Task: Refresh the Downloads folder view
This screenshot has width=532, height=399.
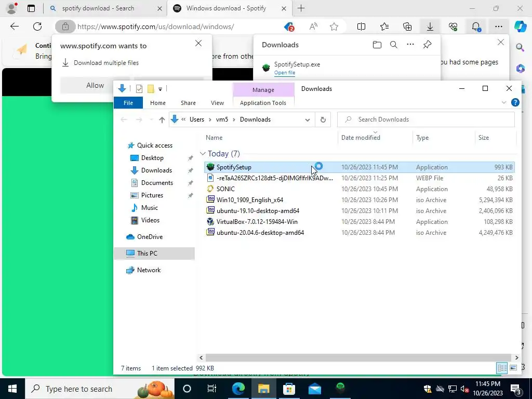Action: [323, 119]
